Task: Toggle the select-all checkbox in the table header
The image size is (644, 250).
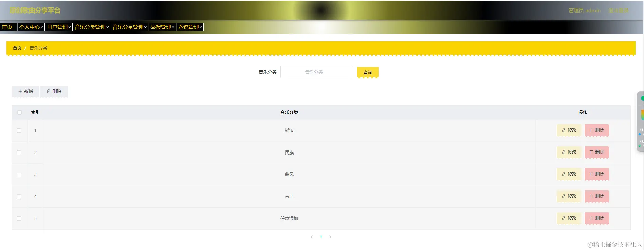Action: click(x=19, y=113)
